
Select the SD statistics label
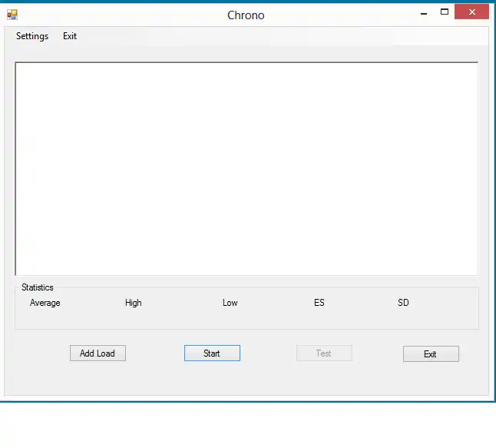pos(403,303)
